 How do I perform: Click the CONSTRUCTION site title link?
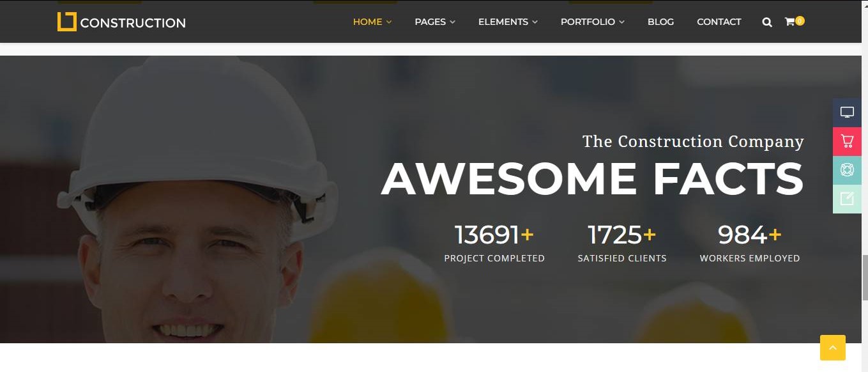tap(133, 23)
